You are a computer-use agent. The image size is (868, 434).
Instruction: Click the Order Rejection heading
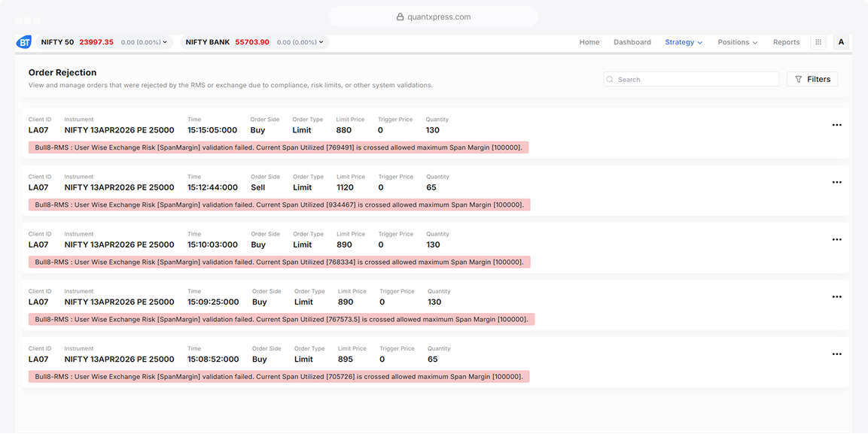coord(62,72)
